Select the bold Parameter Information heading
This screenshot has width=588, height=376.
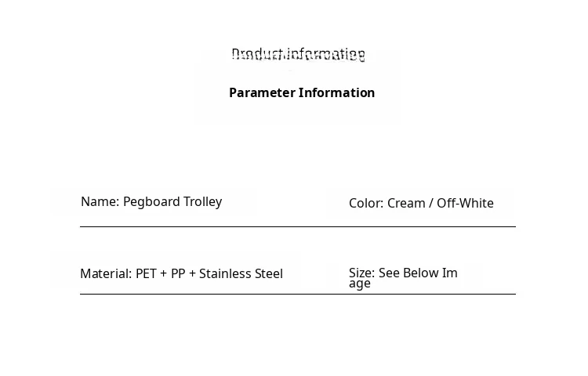pyautogui.click(x=302, y=92)
